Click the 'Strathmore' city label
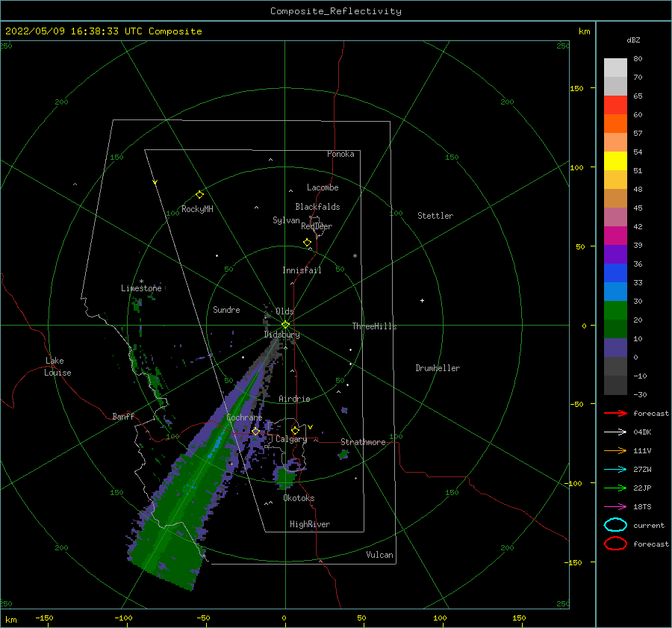The width and height of the screenshot is (672, 628). pos(363,442)
